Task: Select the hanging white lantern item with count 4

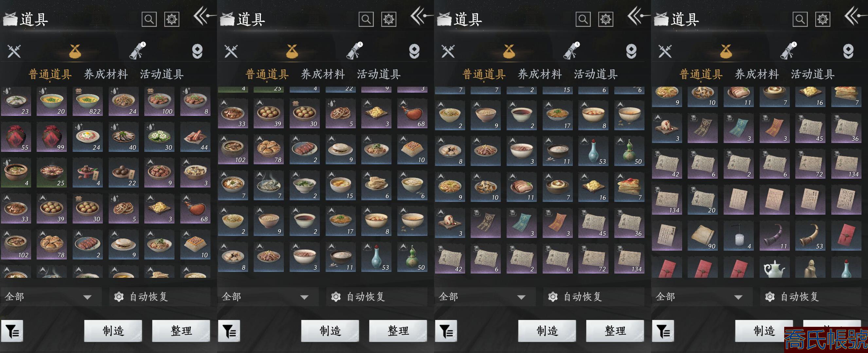Action: coord(739,236)
